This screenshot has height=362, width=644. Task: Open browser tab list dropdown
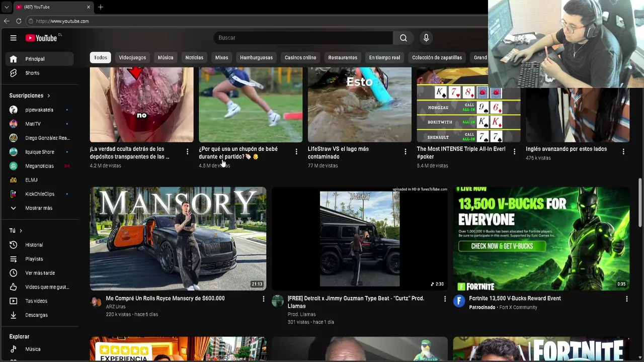pos(6,7)
